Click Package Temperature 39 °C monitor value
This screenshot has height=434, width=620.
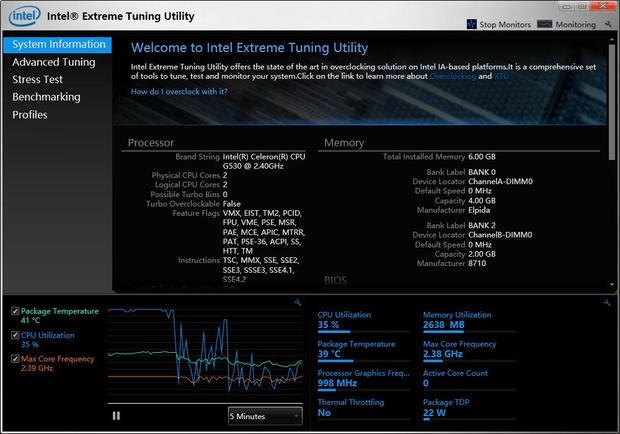[x=329, y=354]
